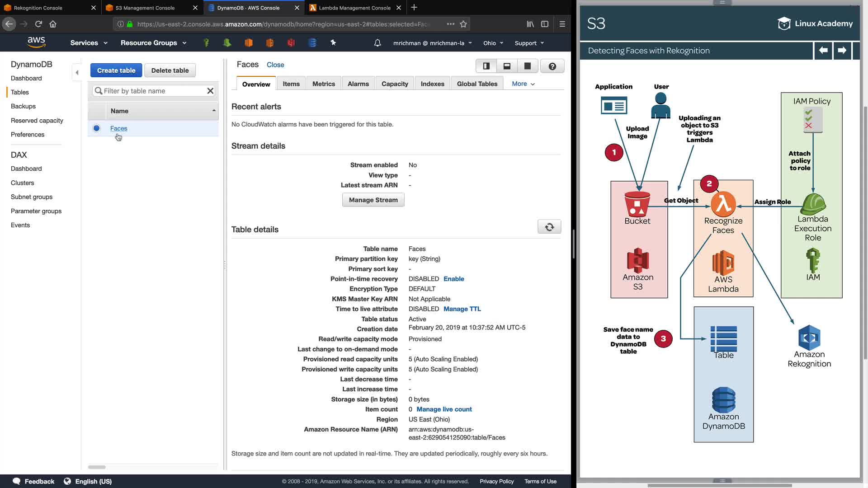Switch to bottom split view layout icon

point(507,66)
